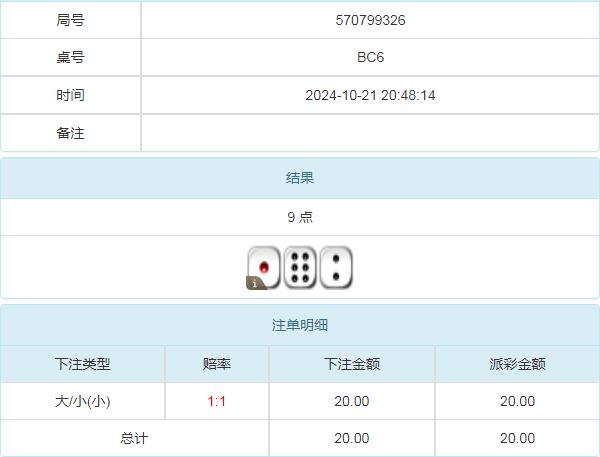The image size is (600, 457).
Task: Click the die showing two dots
Action: point(336,267)
